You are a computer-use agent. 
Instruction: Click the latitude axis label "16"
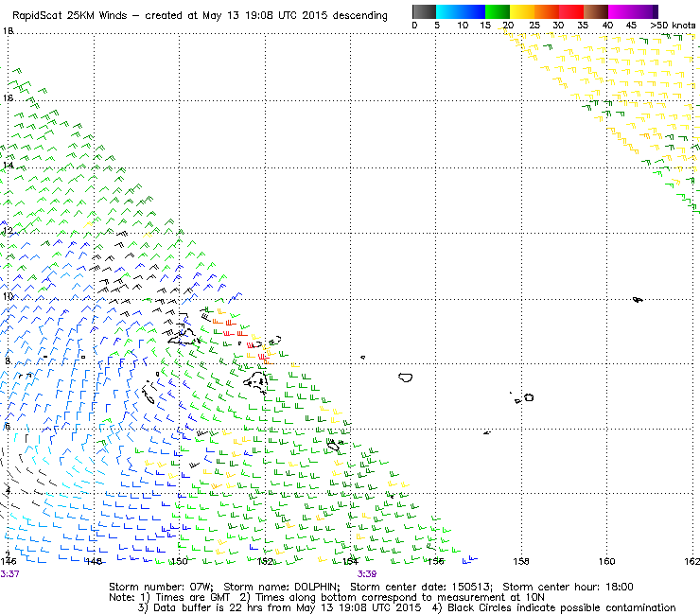(8, 98)
